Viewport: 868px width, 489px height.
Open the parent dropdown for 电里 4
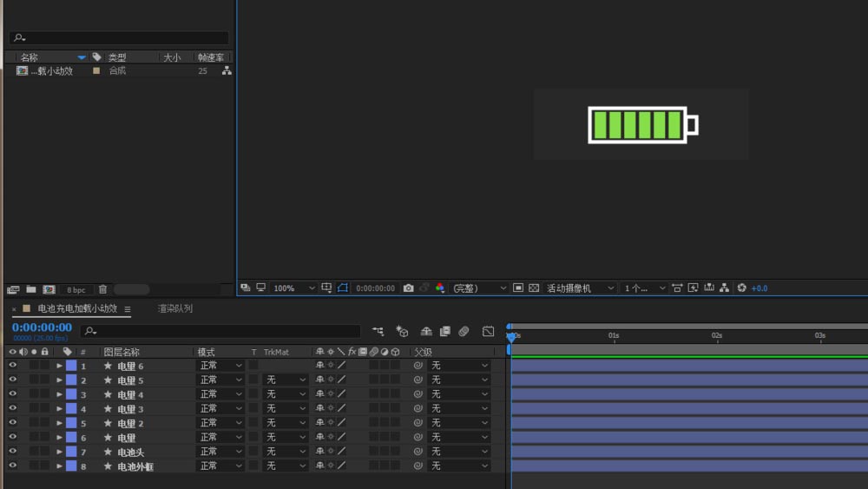tap(459, 394)
